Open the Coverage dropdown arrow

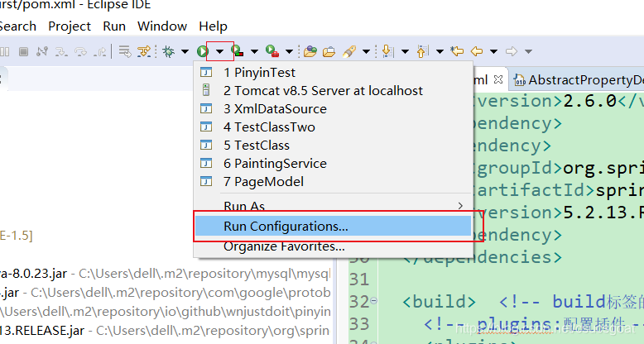point(255,52)
